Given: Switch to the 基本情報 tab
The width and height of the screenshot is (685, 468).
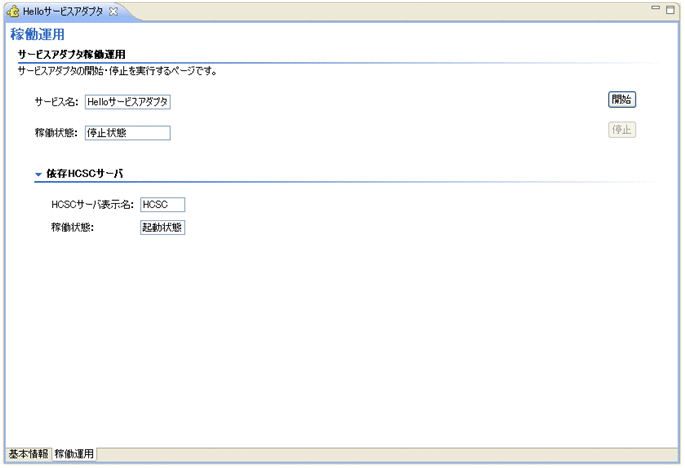Looking at the screenshot, I should (28, 454).
